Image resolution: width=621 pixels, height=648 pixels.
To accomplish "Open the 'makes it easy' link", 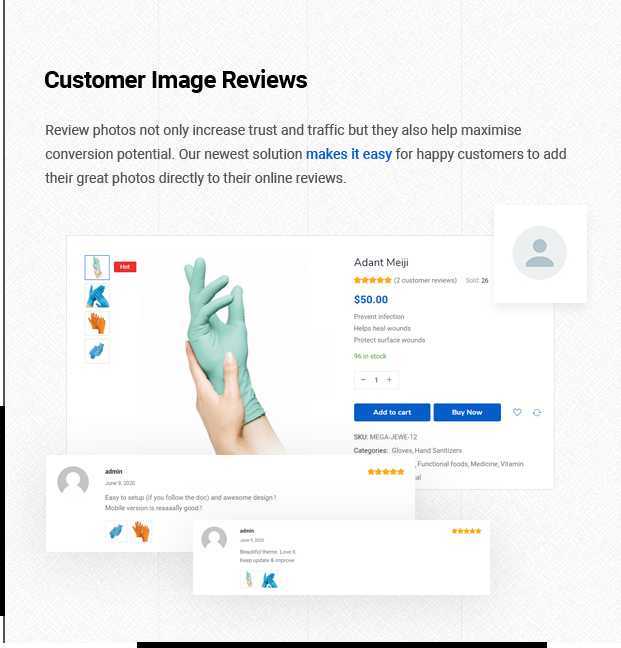I will tap(349, 154).
